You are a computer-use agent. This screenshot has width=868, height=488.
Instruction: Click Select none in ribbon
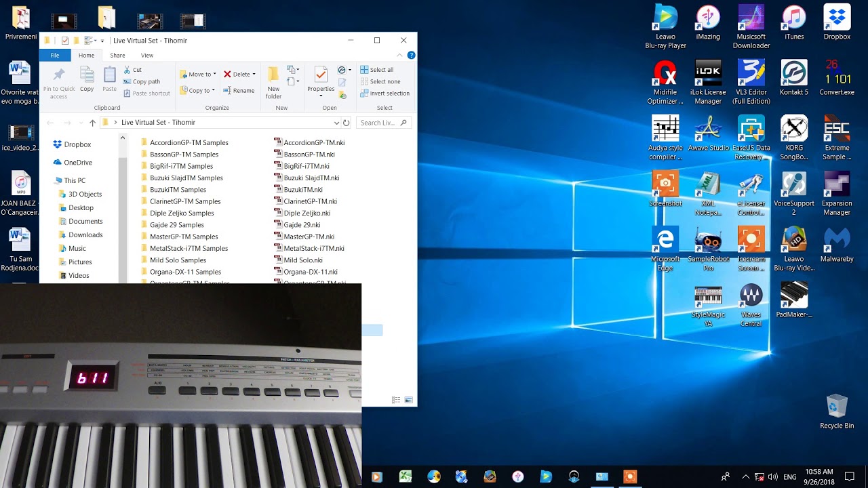point(379,81)
